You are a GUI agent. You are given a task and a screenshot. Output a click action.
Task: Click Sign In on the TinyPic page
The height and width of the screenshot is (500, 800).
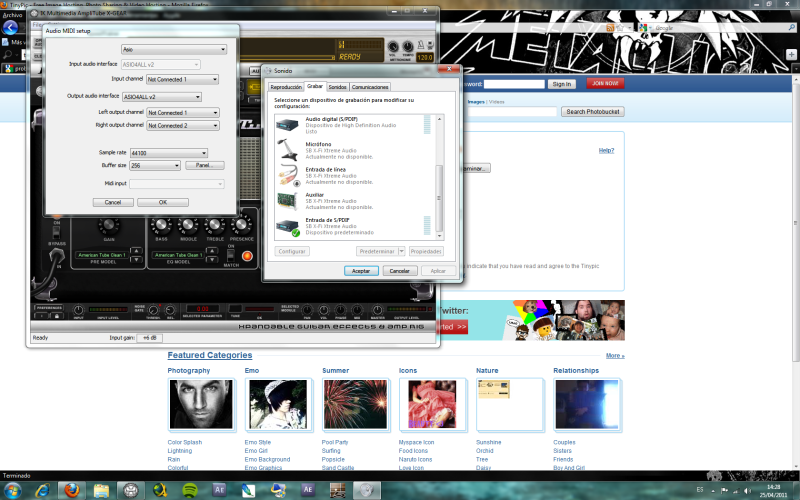tap(562, 84)
